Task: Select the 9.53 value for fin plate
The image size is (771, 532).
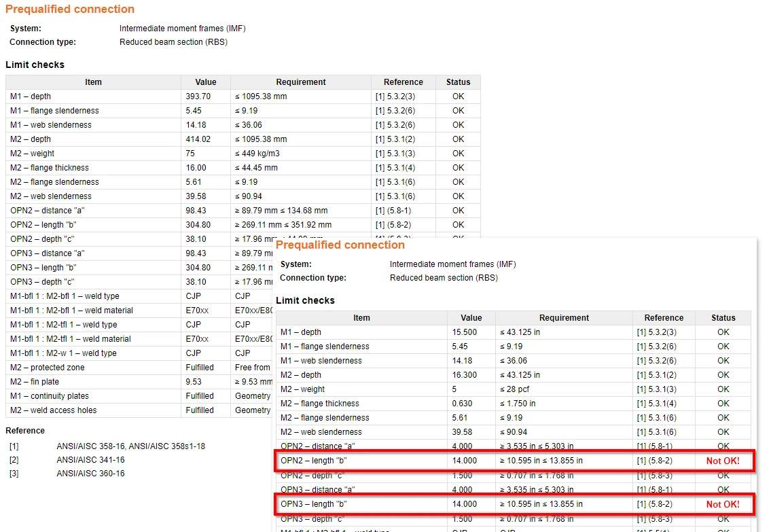Action: (193, 382)
